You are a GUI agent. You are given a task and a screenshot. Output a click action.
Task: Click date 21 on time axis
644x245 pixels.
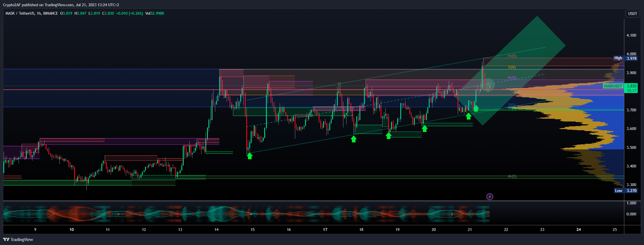[x=470, y=229]
